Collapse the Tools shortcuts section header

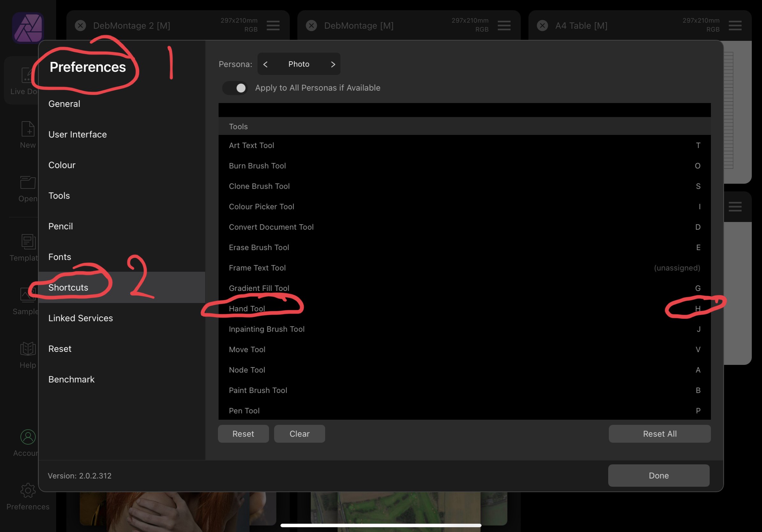tap(464, 126)
